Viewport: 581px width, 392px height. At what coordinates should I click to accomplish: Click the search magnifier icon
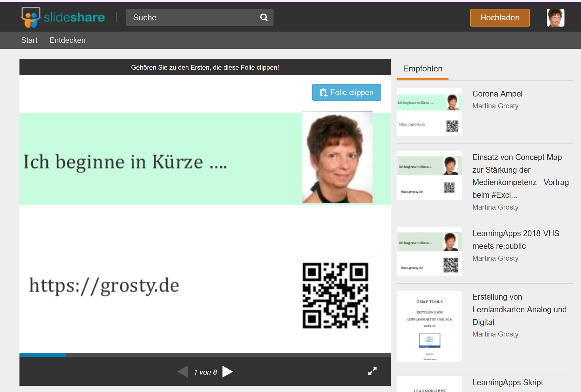tap(264, 17)
